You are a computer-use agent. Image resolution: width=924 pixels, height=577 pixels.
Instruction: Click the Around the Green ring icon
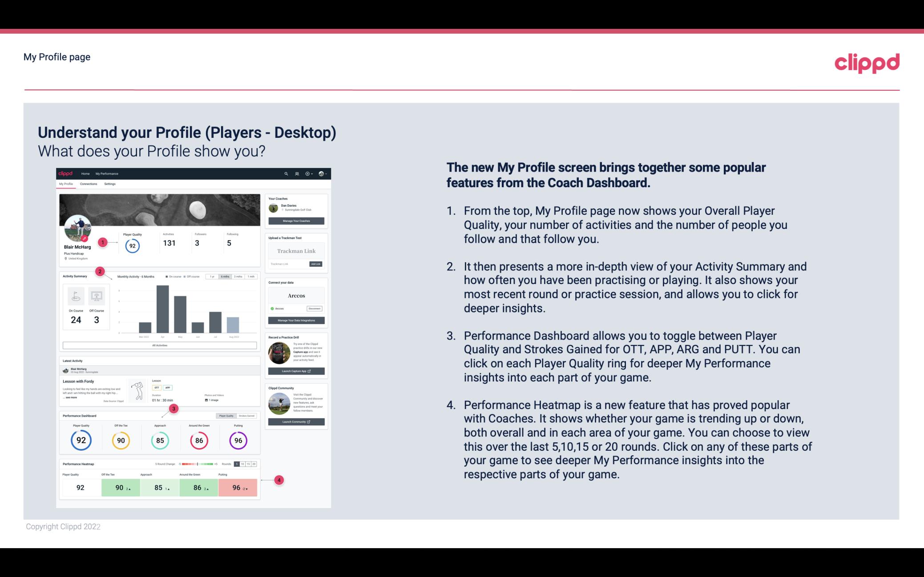click(198, 440)
